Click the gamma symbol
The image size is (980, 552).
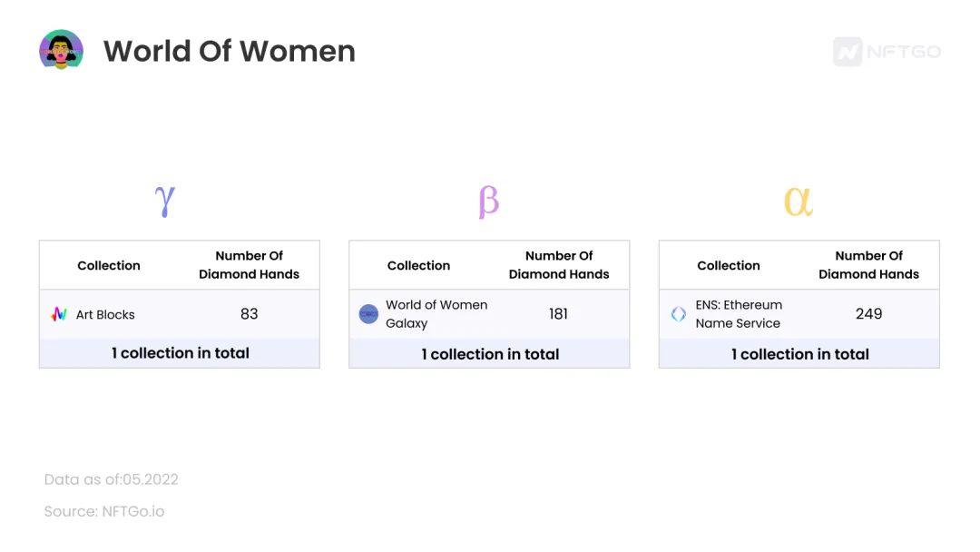(x=164, y=200)
